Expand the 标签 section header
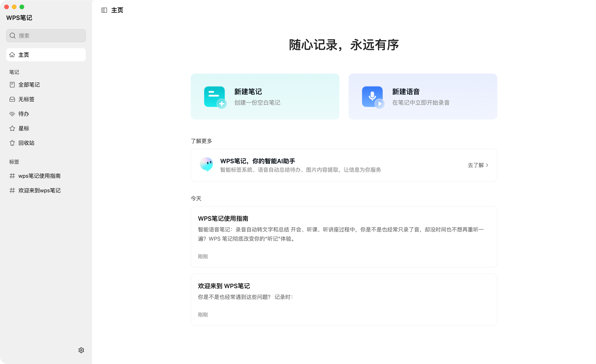 click(14, 162)
